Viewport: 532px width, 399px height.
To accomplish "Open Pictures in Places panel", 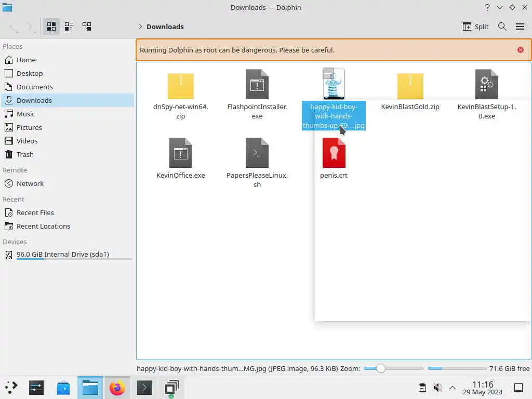I will pyautogui.click(x=67, y=128).
